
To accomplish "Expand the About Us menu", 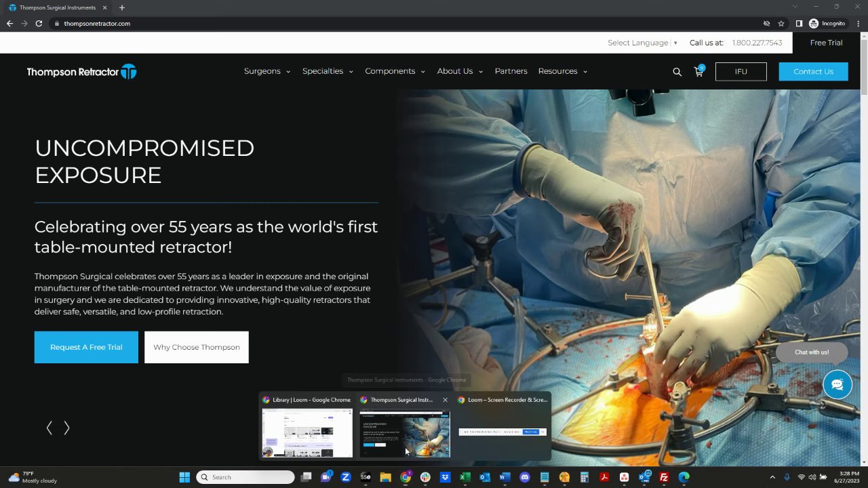I will (x=460, y=71).
